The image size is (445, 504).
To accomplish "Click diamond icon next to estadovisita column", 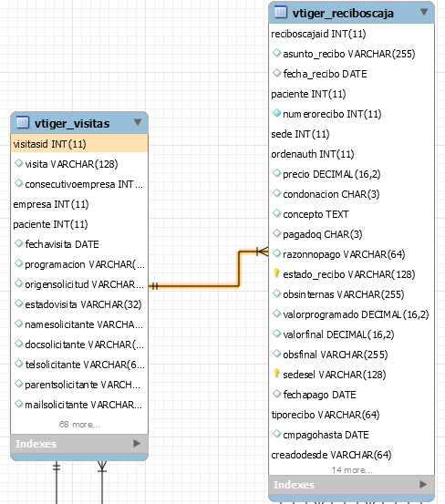I will click(x=18, y=303).
